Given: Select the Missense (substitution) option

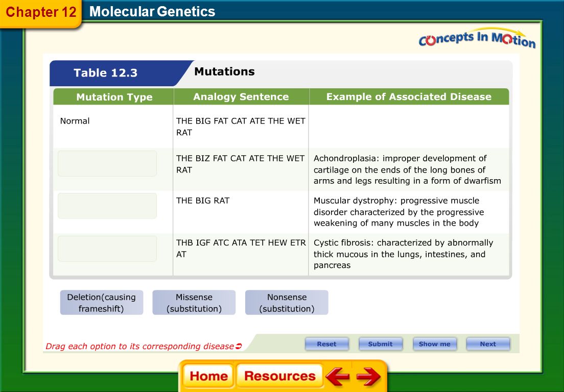Looking at the screenshot, I should (194, 303).
